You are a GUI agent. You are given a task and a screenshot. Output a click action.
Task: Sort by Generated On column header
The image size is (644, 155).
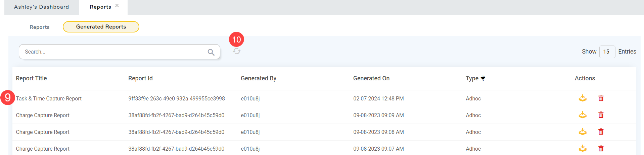pyautogui.click(x=371, y=78)
